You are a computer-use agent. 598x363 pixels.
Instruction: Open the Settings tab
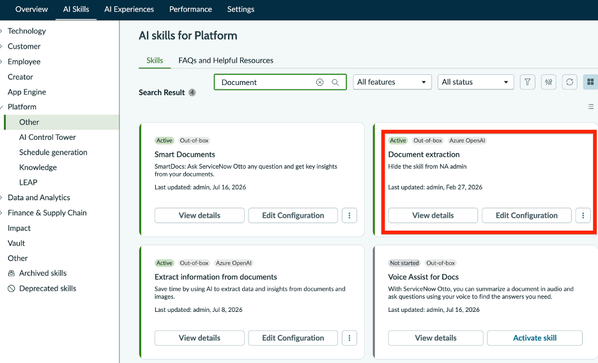pyautogui.click(x=241, y=9)
